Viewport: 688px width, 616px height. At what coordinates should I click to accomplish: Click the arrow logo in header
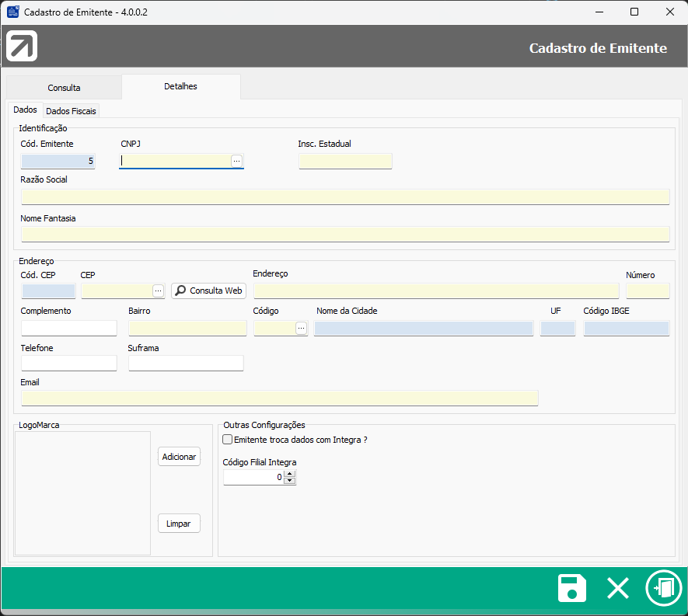click(22, 47)
